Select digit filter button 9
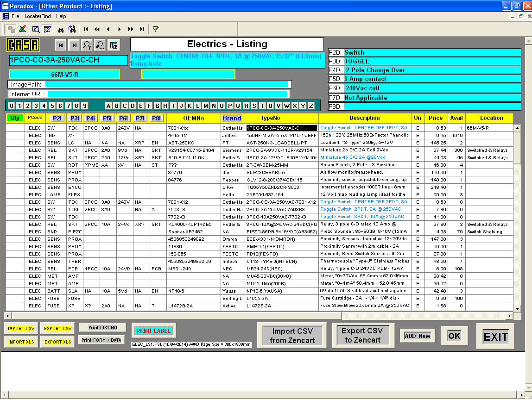 [85, 106]
